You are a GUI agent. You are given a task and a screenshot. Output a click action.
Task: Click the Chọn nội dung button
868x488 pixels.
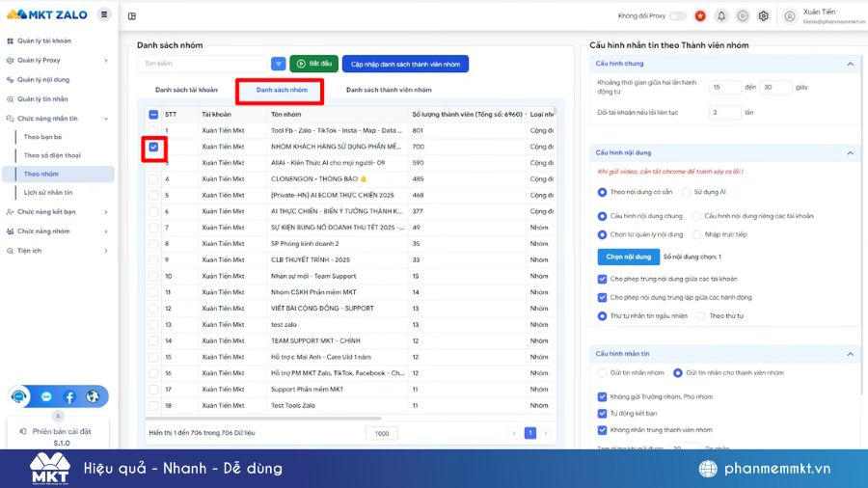point(628,257)
